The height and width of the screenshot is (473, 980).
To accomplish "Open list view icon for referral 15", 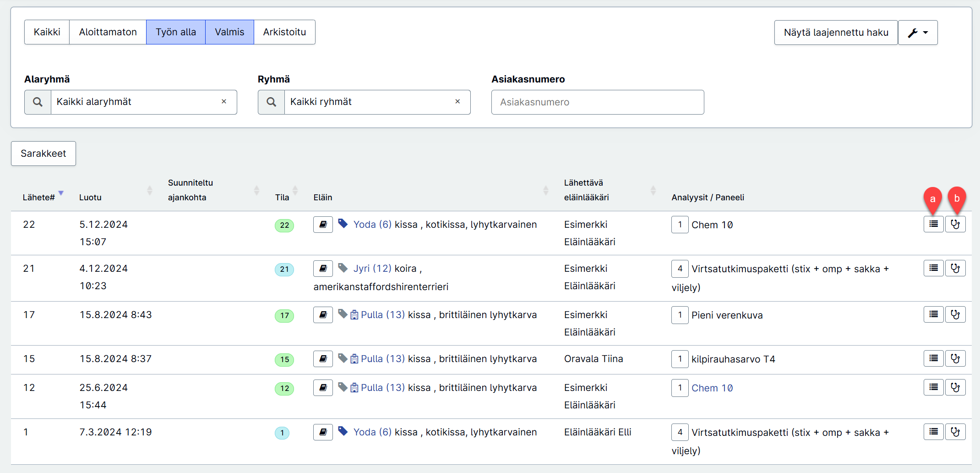I will pyautogui.click(x=933, y=358).
